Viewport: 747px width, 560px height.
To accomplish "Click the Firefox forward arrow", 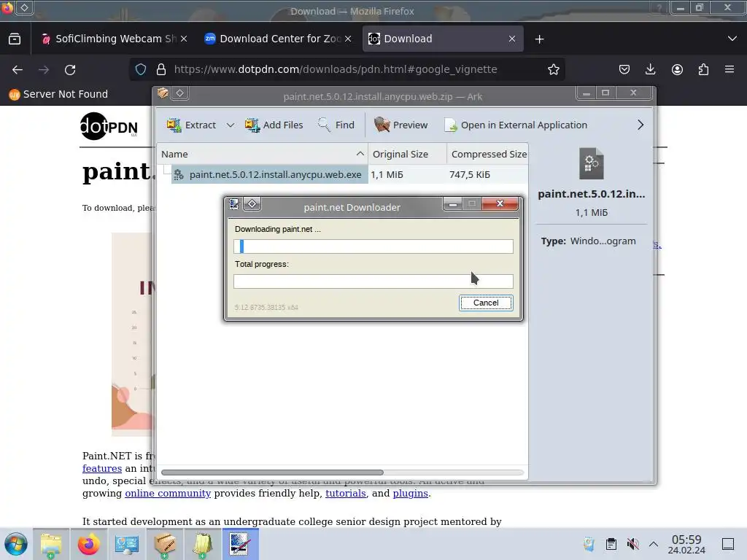I will (x=44, y=69).
